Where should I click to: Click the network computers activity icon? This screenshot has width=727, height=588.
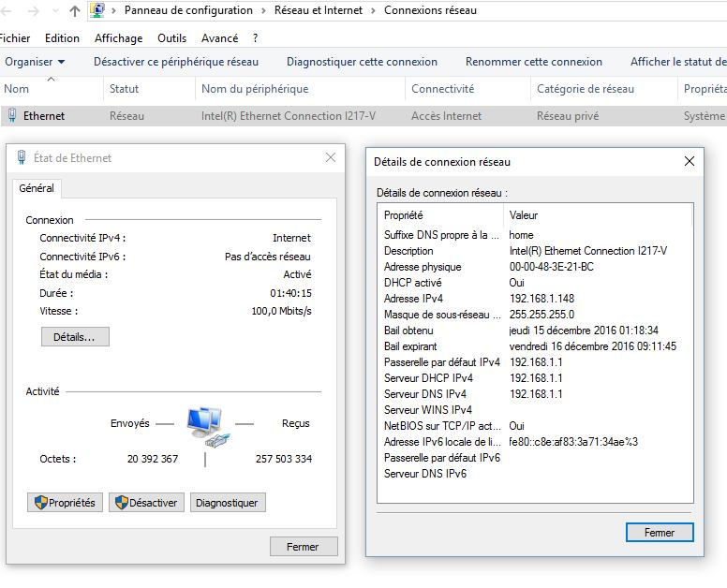point(206,424)
